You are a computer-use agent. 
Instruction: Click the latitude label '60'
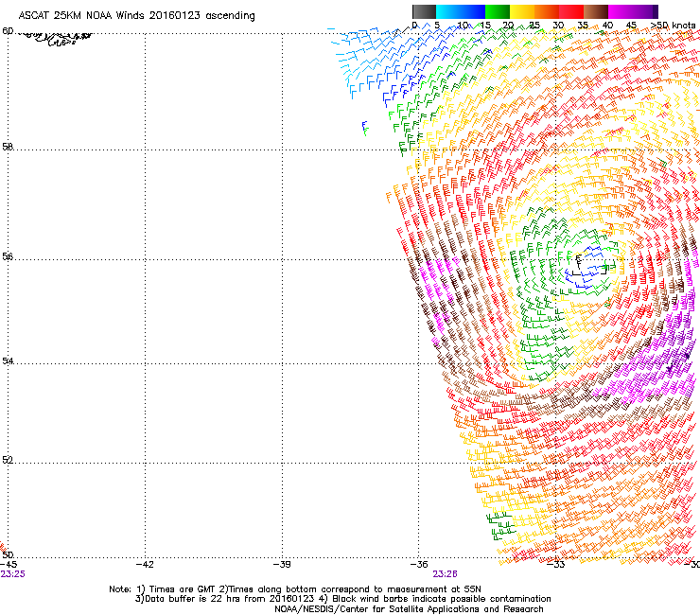pyautogui.click(x=8, y=31)
